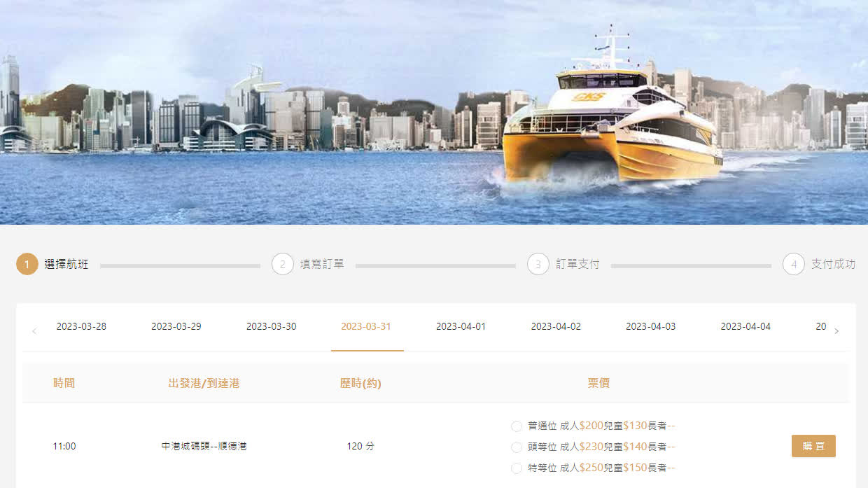Select the 2023-04-04 date tab
The width and height of the screenshot is (868, 488).
coord(745,327)
